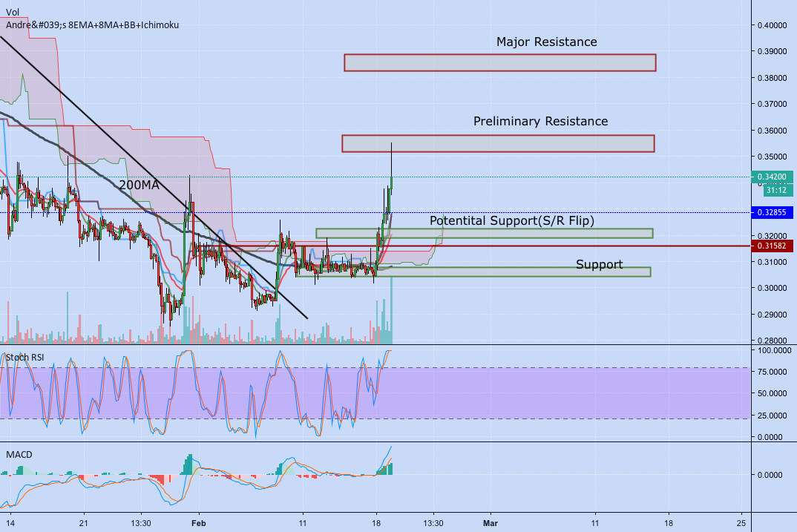Click the 'Major Resistance' annotation label

tap(546, 42)
